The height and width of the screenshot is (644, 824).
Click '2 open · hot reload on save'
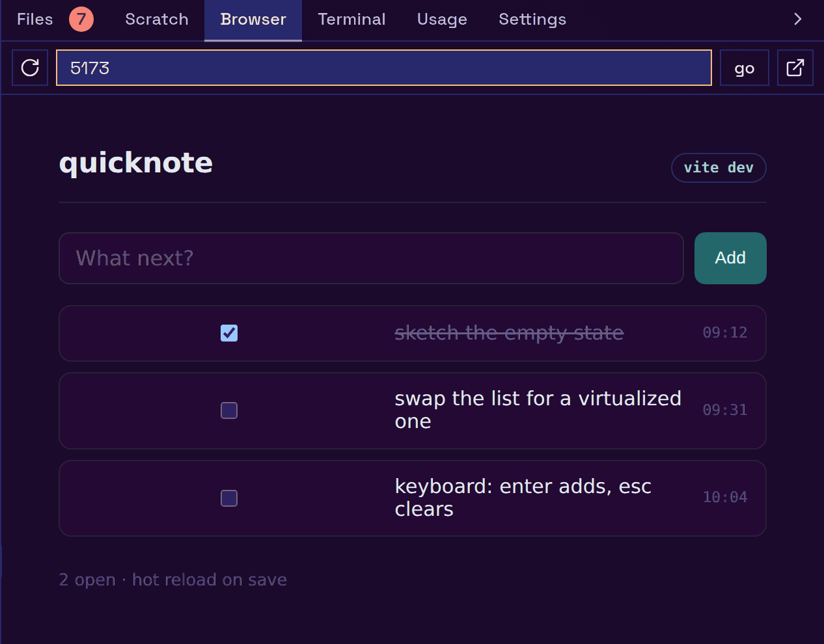click(173, 580)
